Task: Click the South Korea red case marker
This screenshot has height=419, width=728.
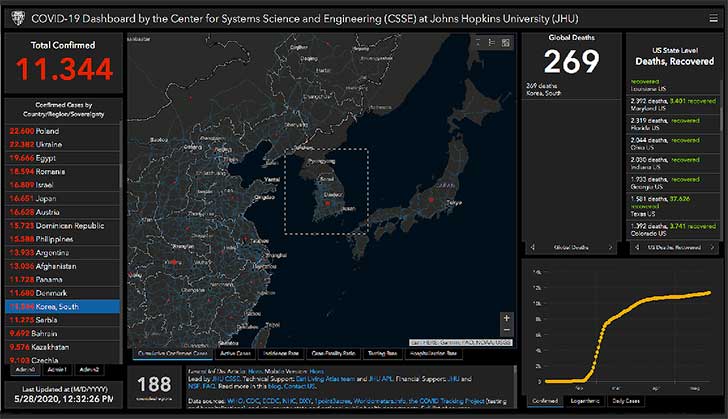Action: [x=328, y=203]
